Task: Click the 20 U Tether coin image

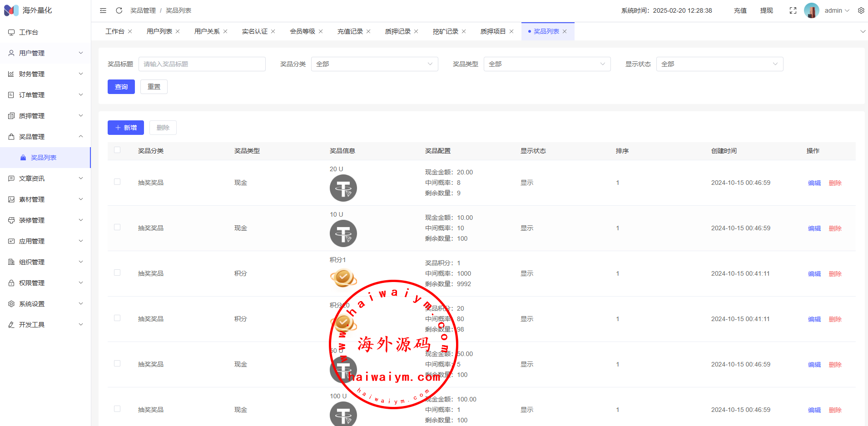Action: (x=343, y=188)
